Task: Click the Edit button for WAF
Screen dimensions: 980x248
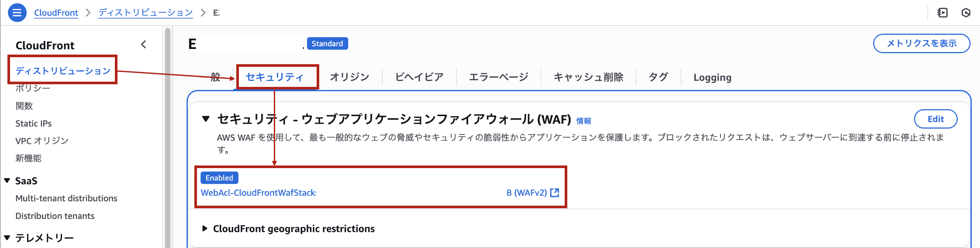Action: [x=935, y=119]
